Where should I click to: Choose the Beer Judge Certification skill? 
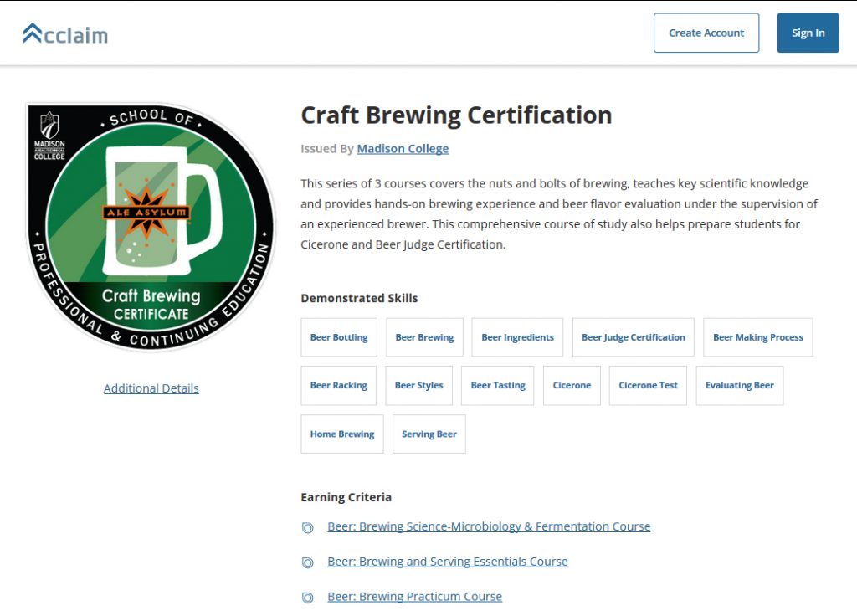click(x=633, y=336)
